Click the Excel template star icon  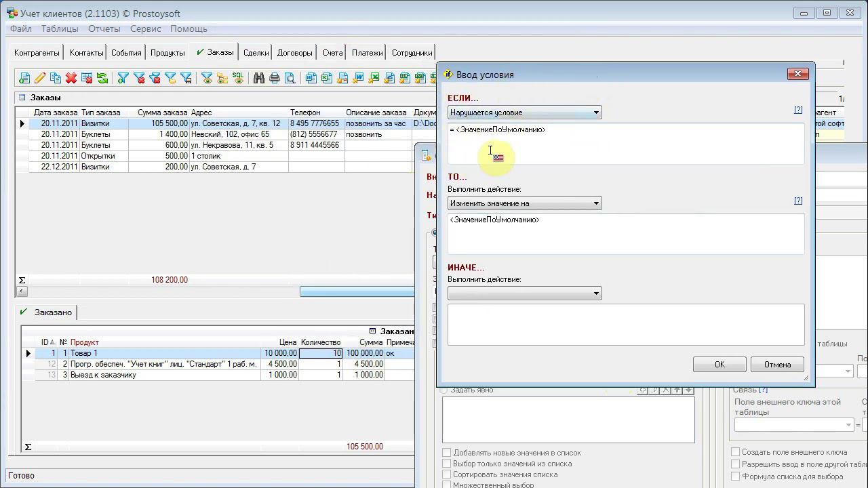click(x=374, y=79)
